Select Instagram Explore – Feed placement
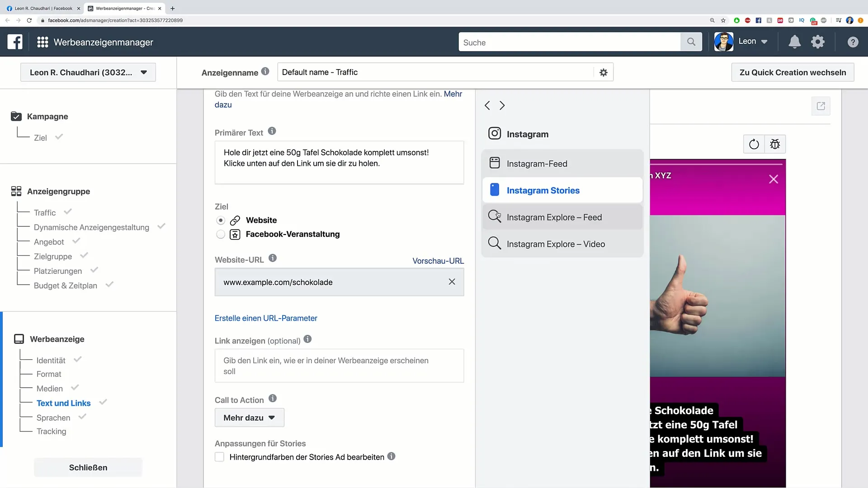Screen dimensions: 868x488 (562, 217)
